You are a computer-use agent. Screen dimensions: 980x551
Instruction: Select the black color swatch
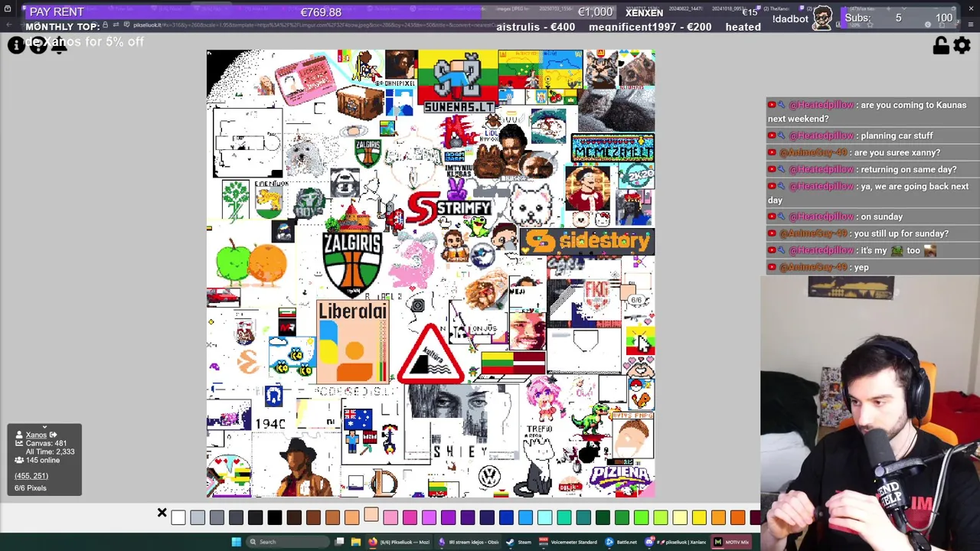coord(274,517)
